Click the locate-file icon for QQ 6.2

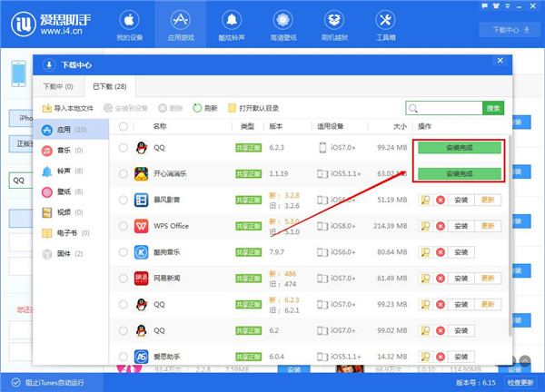[x=425, y=330]
